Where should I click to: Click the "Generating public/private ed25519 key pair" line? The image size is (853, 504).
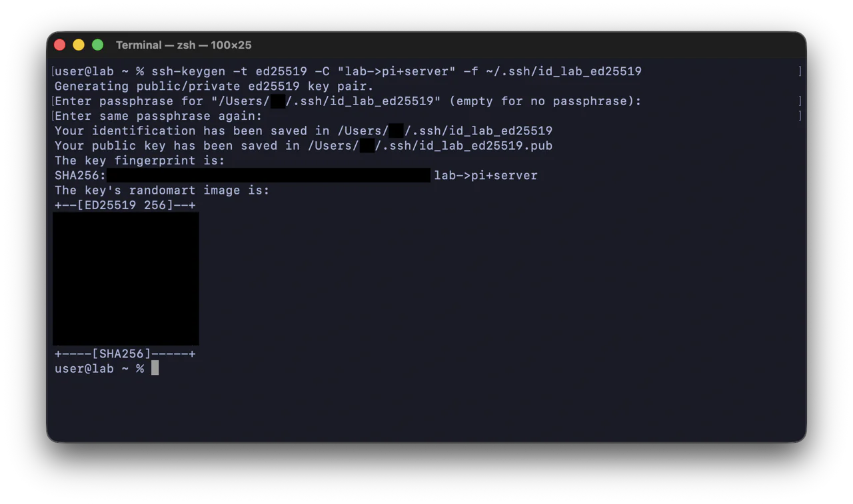[x=214, y=87]
